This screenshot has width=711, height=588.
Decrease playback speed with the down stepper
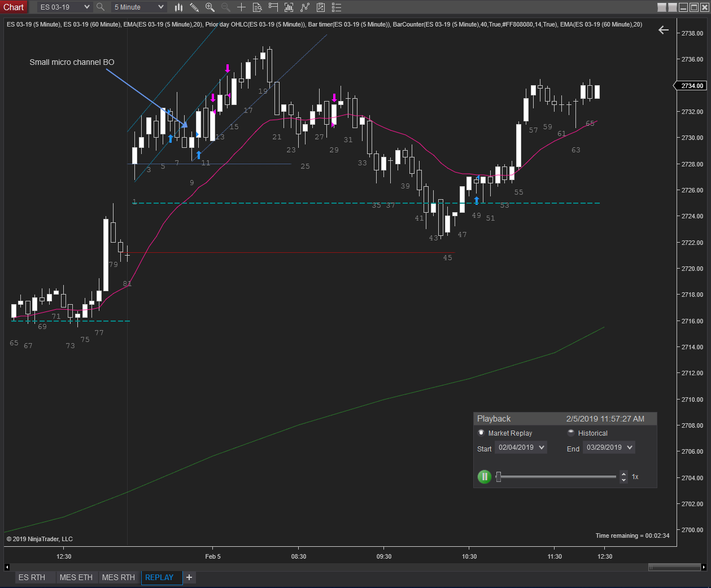623,480
